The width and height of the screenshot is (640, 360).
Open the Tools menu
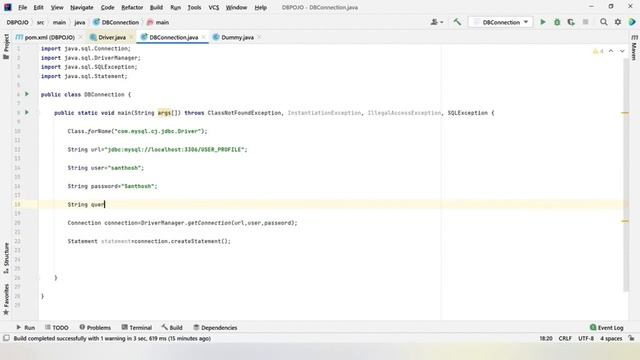[x=194, y=7]
